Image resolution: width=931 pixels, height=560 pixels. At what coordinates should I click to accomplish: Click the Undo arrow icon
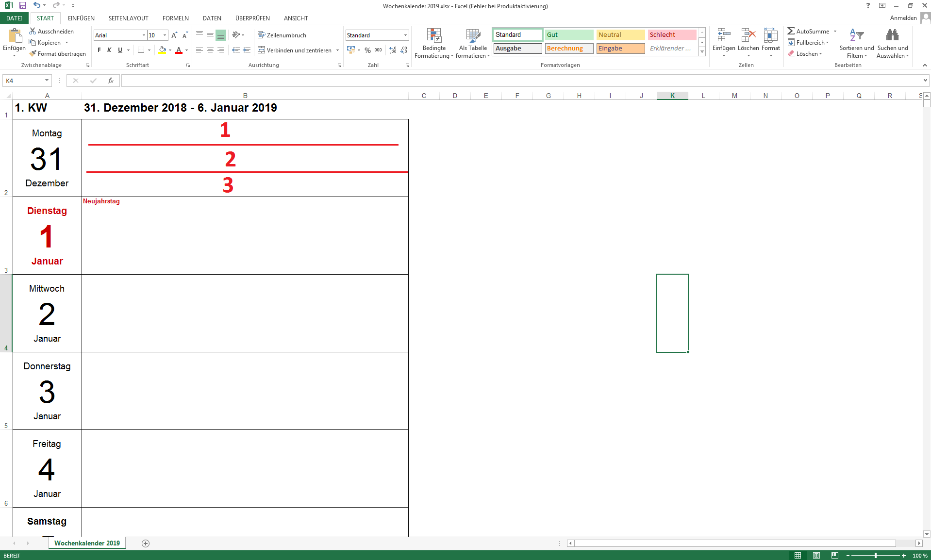[37, 5]
